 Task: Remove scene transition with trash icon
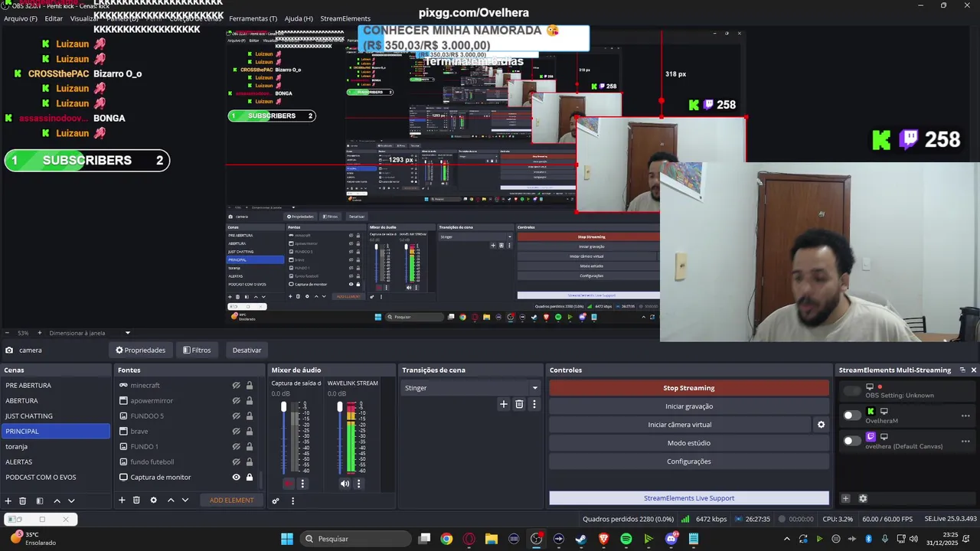tap(519, 404)
